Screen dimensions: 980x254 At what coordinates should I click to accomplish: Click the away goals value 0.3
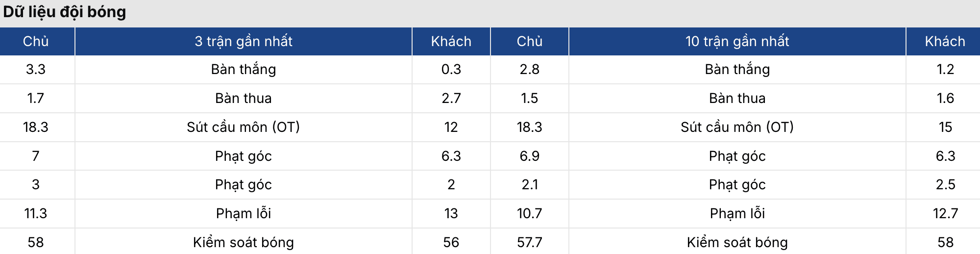451,70
